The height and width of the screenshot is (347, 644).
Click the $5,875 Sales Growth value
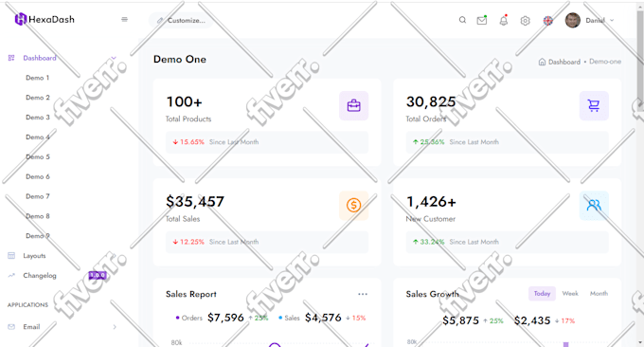click(x=460, y=320)
